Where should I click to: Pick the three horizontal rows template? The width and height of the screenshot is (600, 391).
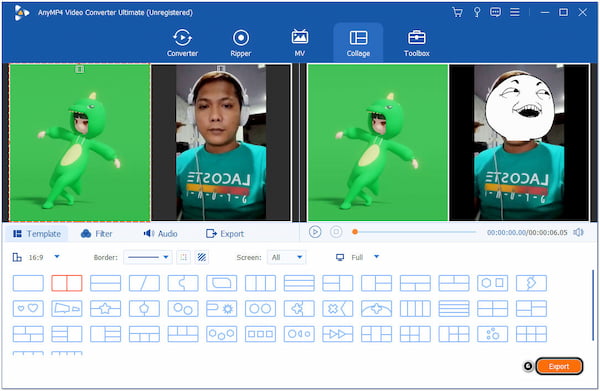299,283
